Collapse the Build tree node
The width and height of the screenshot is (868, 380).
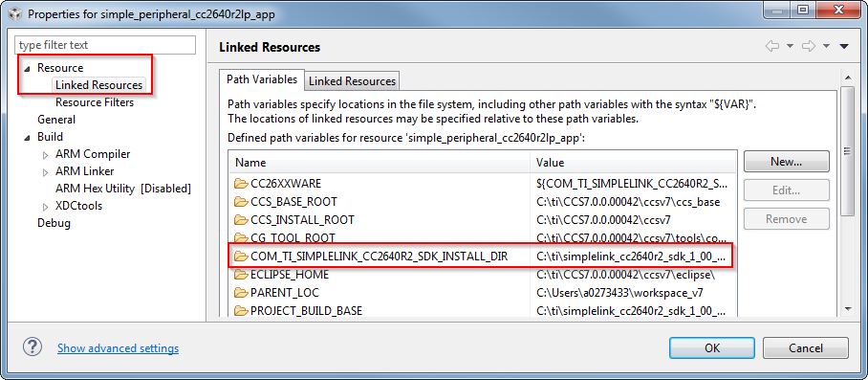click(x=27, y=138)
